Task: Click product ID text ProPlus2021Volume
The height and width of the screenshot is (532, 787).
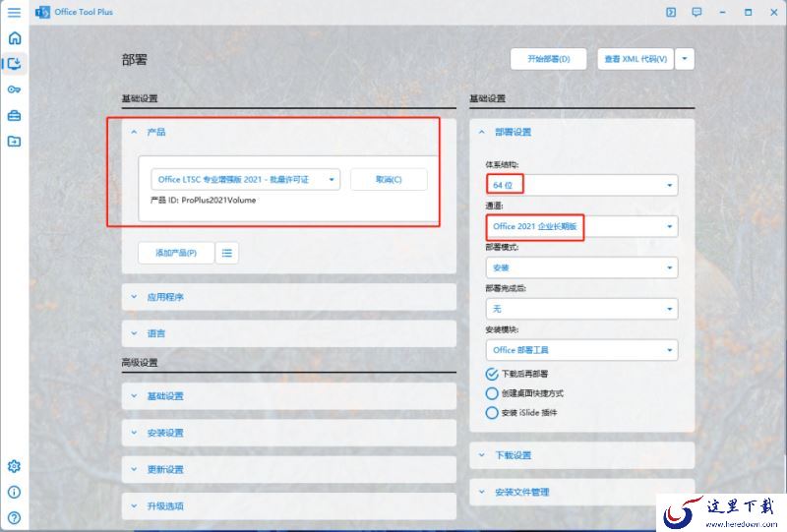Action: coord(218,201)
